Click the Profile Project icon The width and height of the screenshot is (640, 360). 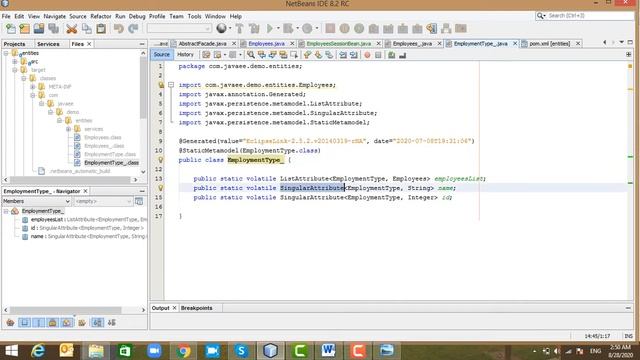pos(307,29)
